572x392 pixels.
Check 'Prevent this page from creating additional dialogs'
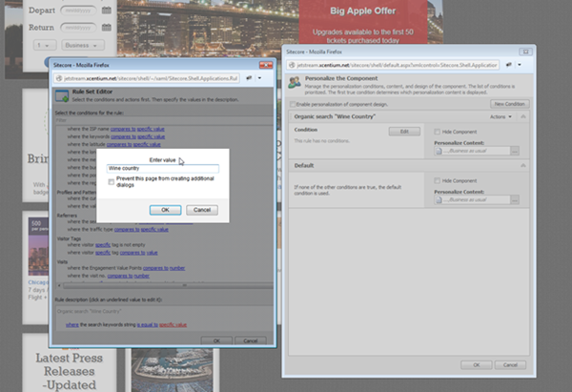[112, 182]
